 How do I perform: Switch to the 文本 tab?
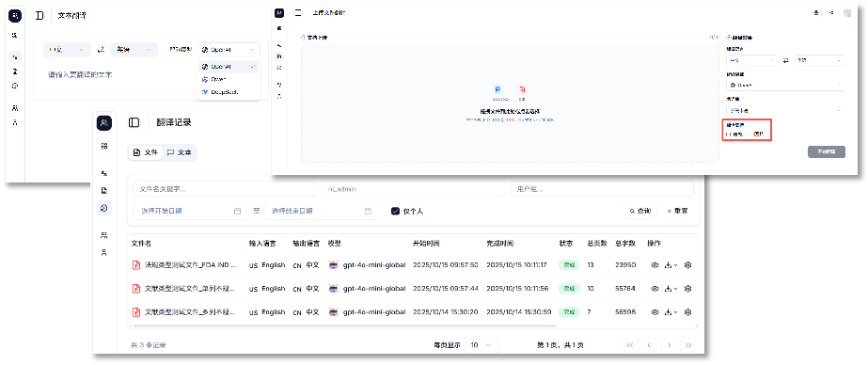(180, 152)
